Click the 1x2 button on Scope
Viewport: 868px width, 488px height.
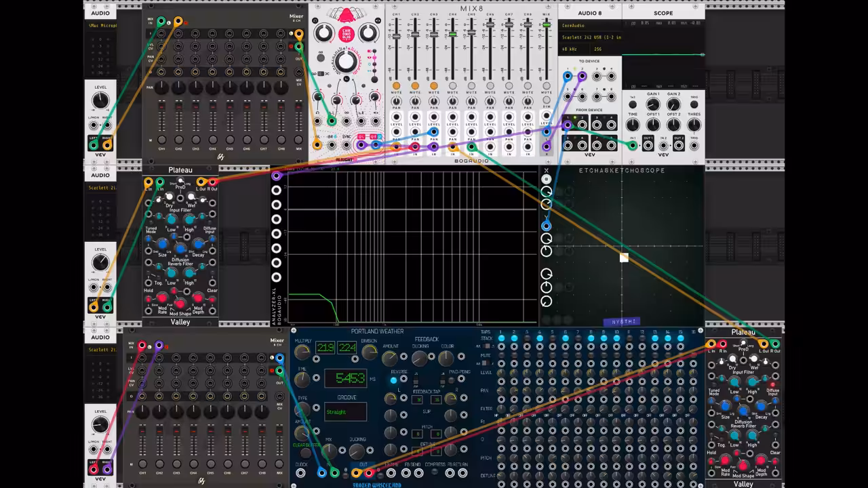click(x=633, y=105)
